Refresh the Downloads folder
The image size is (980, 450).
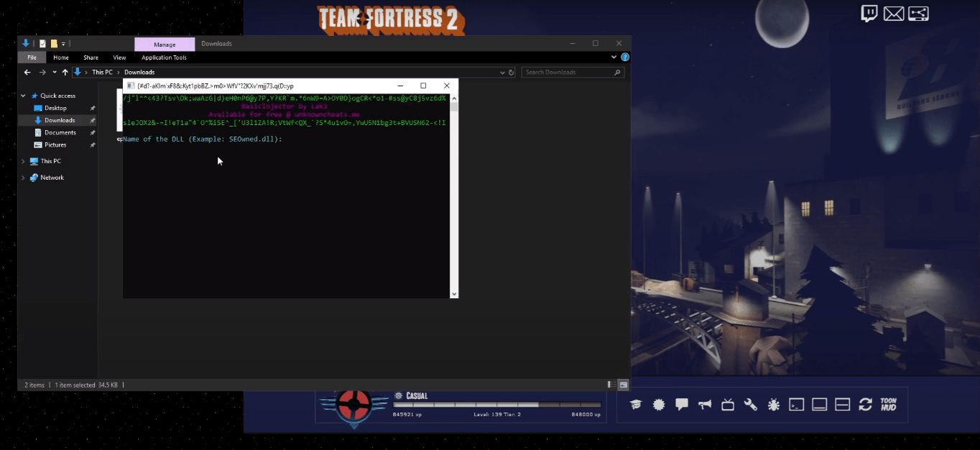pos(512,72)
